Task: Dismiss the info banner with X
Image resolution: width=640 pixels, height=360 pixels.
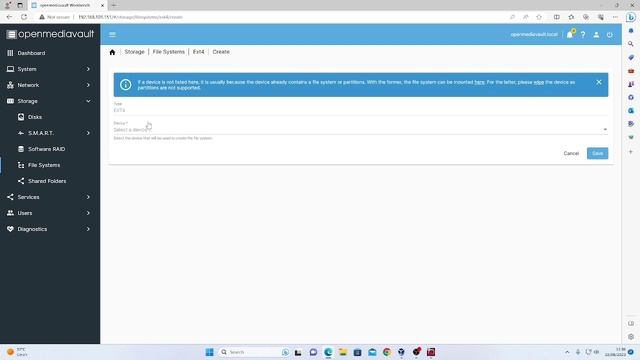Action: click(x=599, y=82)
